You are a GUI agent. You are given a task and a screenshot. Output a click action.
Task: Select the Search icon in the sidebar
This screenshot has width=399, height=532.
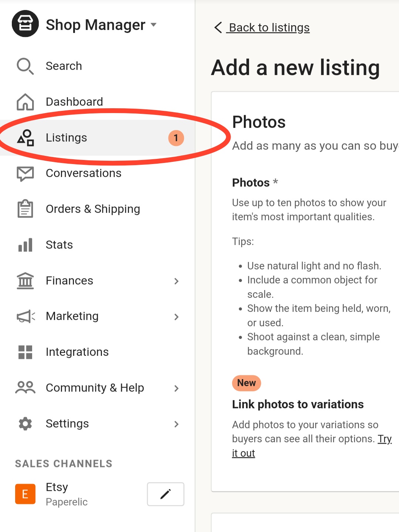pos(24,66)
